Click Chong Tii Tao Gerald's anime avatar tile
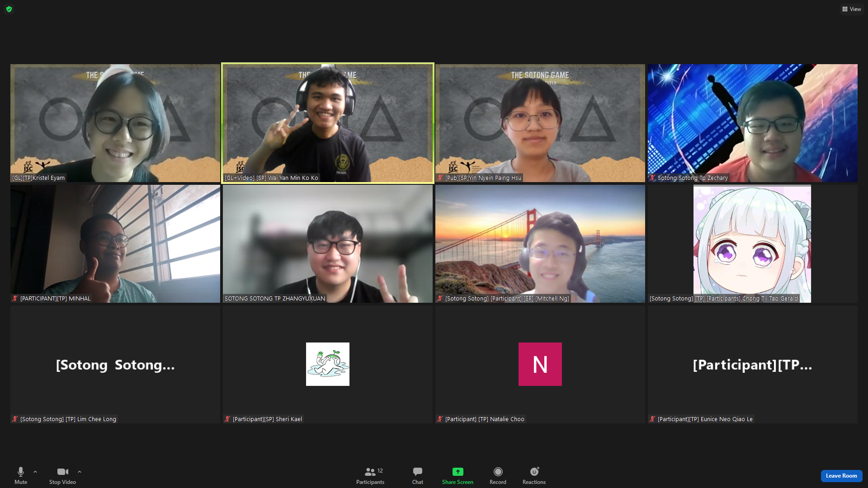This screenshot has width=868, height=488. (752, 244)
